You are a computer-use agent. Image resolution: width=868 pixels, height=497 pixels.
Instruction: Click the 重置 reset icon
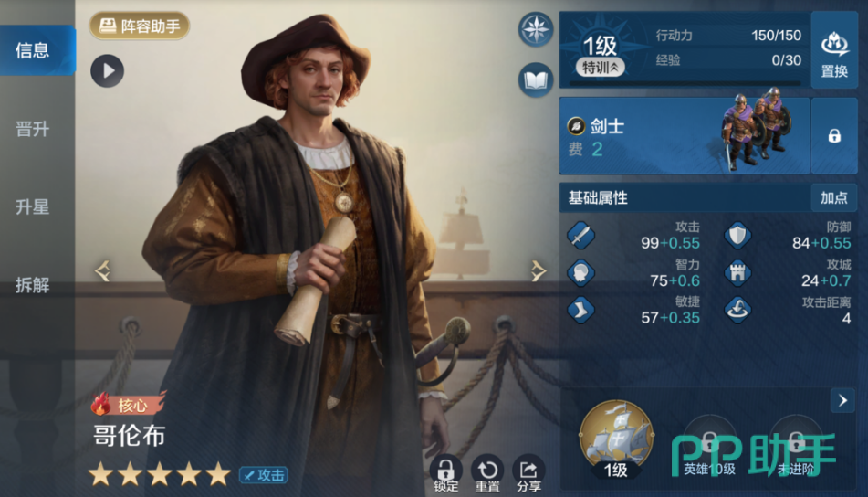(x=487, y=474)
